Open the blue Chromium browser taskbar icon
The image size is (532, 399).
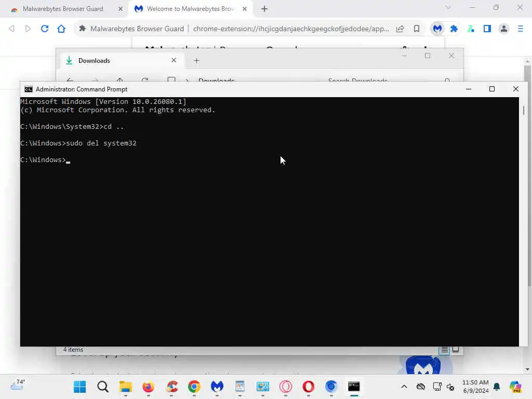(331, 387)
